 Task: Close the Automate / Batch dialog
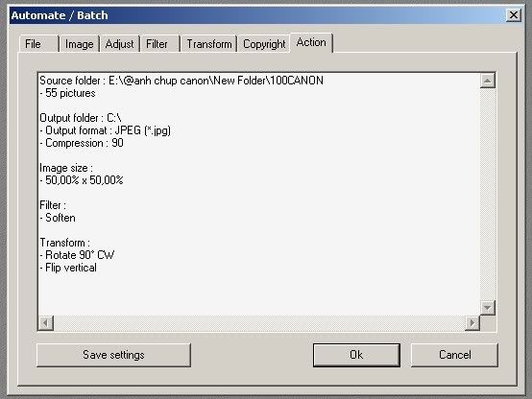click(x=514, y=15)
